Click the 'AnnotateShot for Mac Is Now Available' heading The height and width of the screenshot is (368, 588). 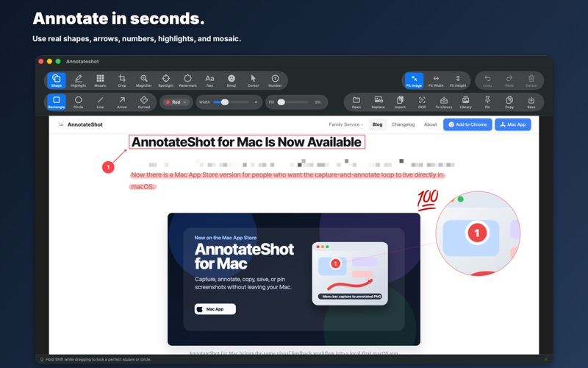[x=247, y=142]
